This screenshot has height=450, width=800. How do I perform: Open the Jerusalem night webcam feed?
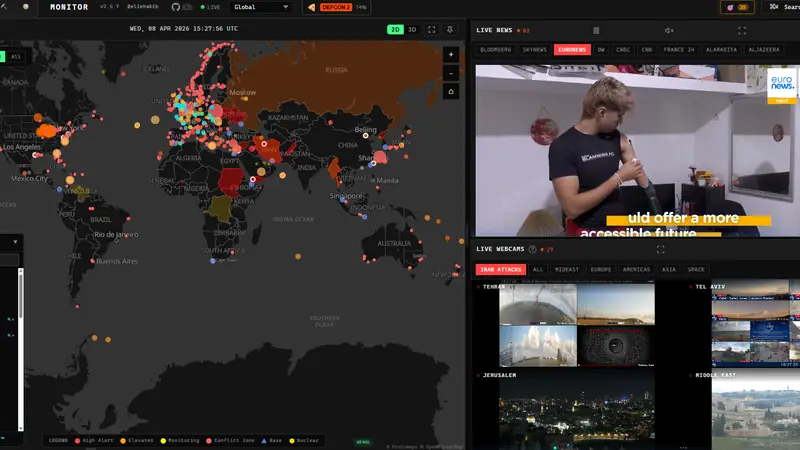point(577,411)
